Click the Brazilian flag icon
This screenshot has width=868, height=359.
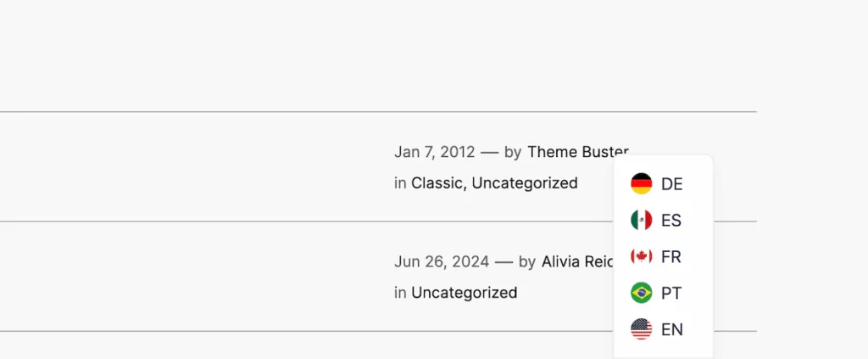coord(642,293)
